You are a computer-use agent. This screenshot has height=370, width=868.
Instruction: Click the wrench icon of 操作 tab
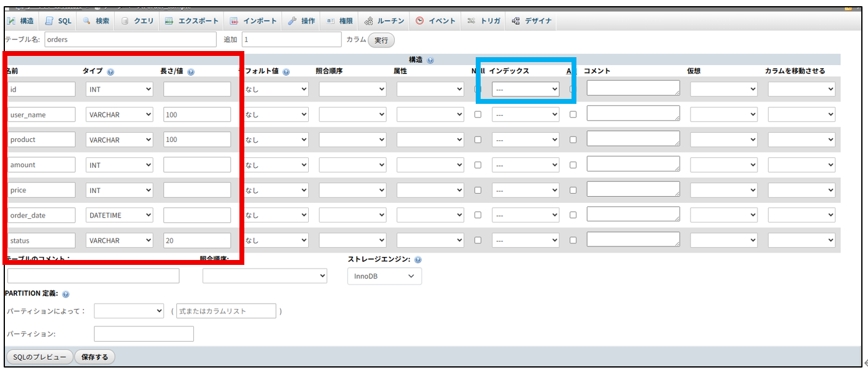click(x=292, y=21)
